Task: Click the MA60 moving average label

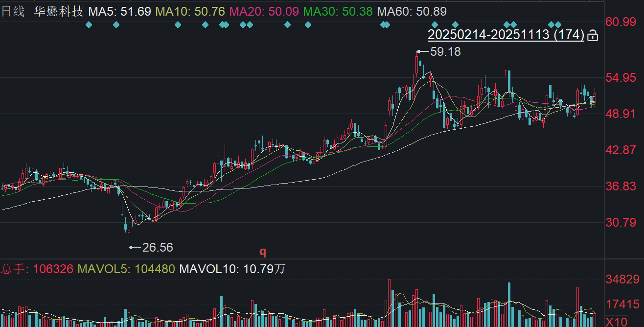Action: pyautogui.click(x=412, y=12)
